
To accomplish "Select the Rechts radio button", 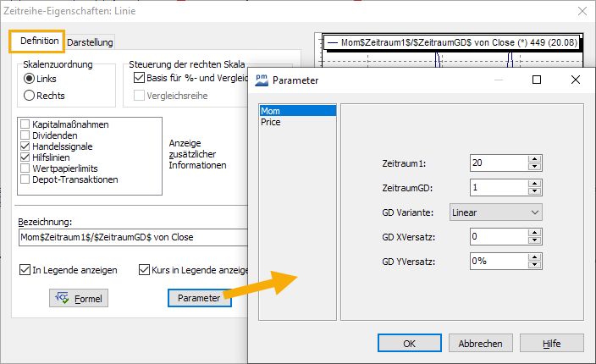I will pyautogui.click(x=30, y=96).
